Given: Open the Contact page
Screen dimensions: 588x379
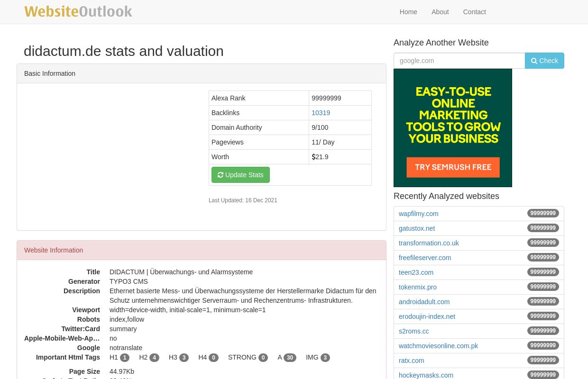Looking at the screenshot, I should point(474,12).
